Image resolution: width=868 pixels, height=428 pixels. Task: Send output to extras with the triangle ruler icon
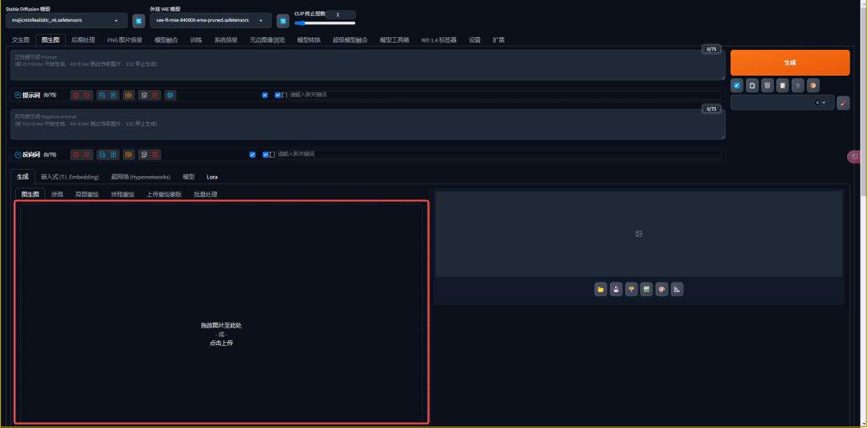[x=677, y=290]
